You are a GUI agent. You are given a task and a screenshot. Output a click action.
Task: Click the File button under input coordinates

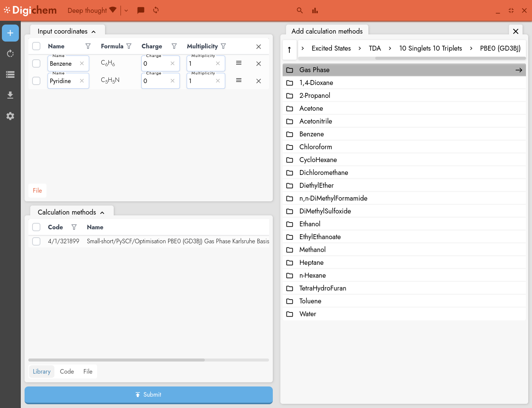[x=37, y=190]
